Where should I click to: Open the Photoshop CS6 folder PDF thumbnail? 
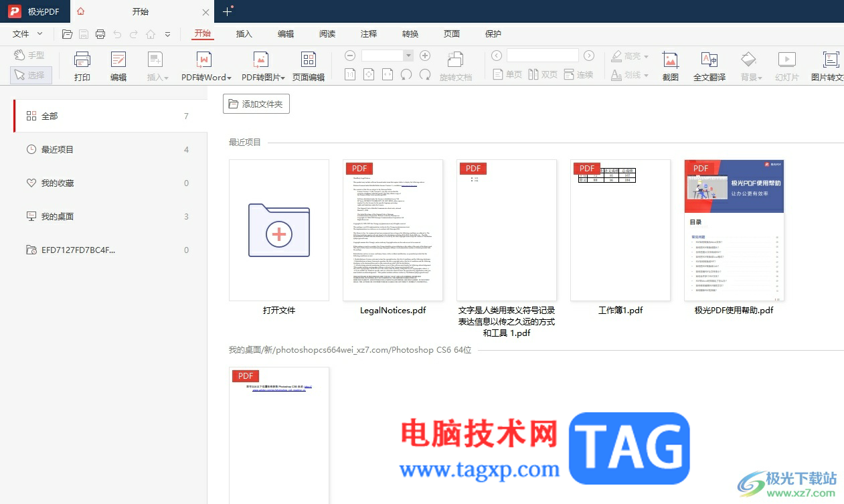(279, 435)
